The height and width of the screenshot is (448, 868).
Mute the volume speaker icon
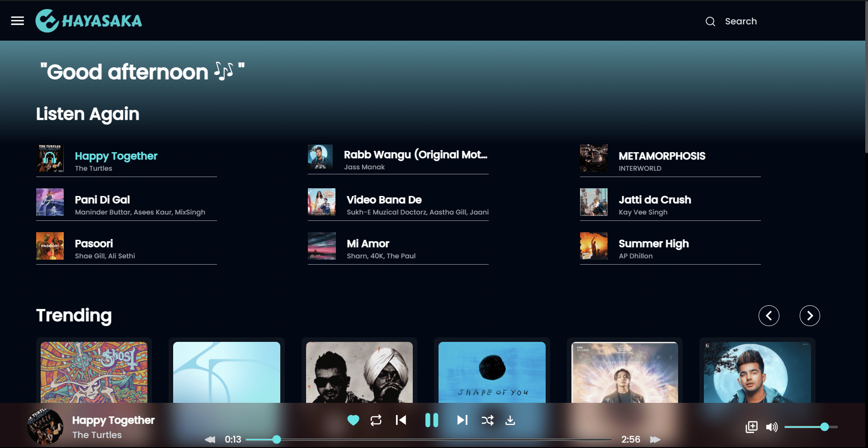click(772, 427)
